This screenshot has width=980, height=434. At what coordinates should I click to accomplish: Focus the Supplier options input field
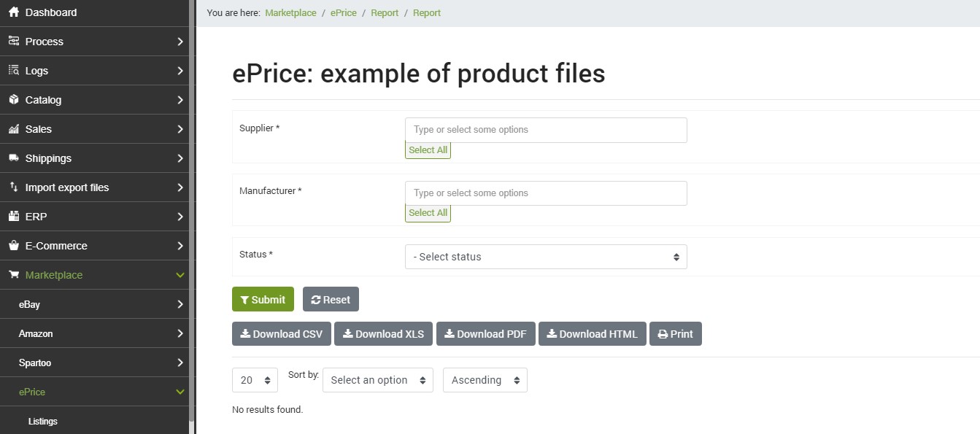[x=546, y=130]
